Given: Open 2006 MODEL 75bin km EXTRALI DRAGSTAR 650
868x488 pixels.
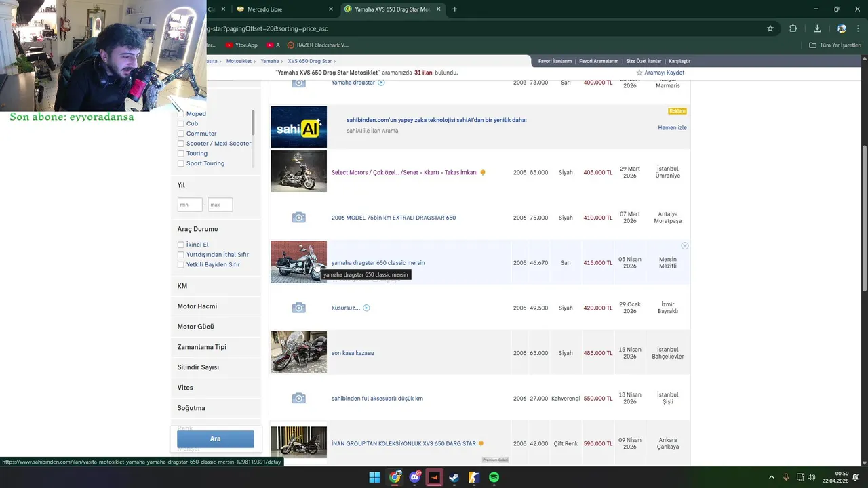Looking at the screenshot, I should [x=393, y=218].
